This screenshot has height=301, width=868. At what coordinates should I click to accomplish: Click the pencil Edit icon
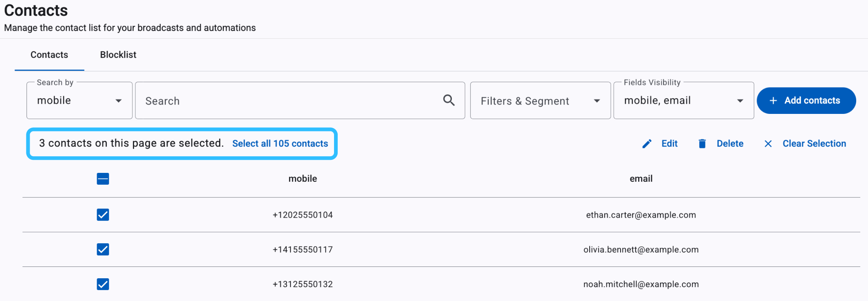coord(647,144)
